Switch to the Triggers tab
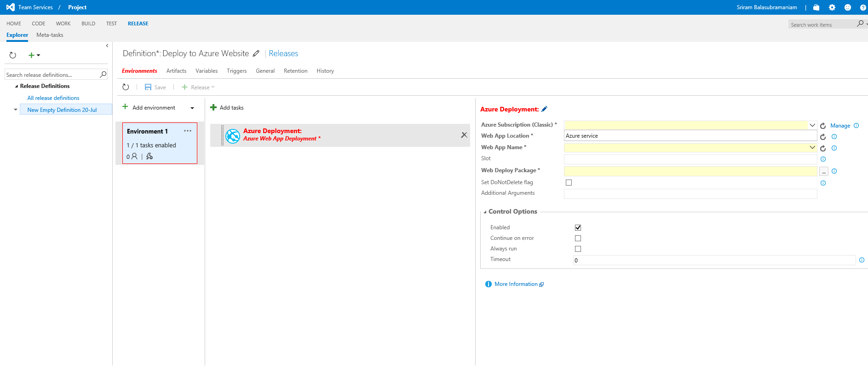 point(236,71)
